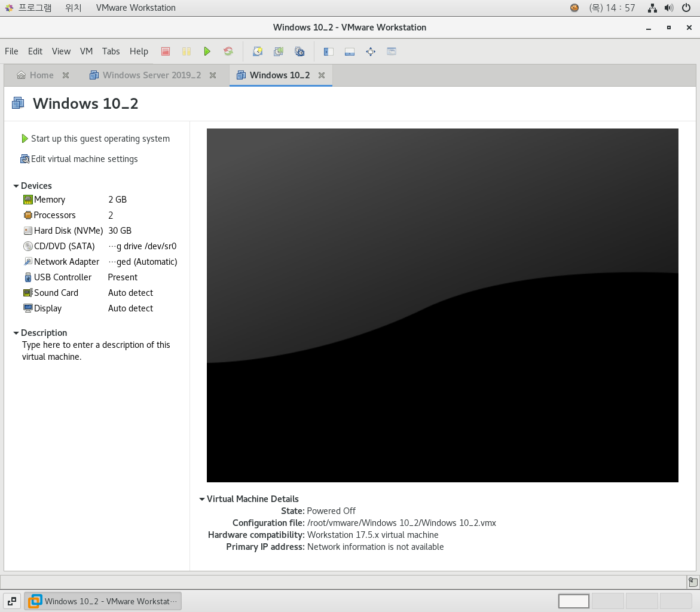Click Edit virtual machine settings
The width and height of the screenshot is (700, 612).
pos(79,159)
